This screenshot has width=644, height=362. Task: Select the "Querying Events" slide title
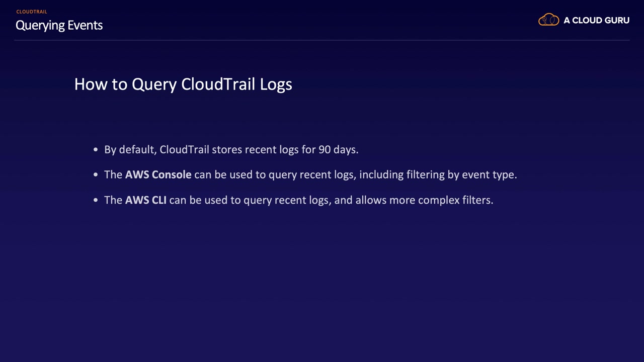[x=59, y=25]
